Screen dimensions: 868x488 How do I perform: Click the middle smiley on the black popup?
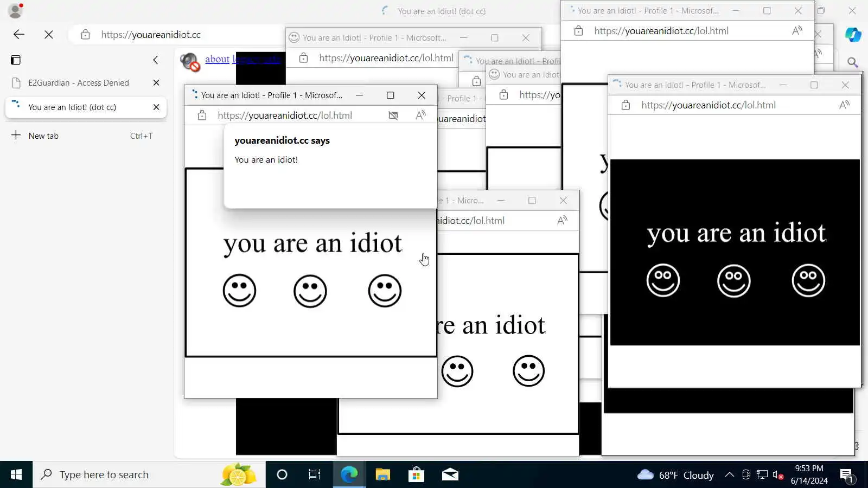pyautogui.click(x=734, y=281)
